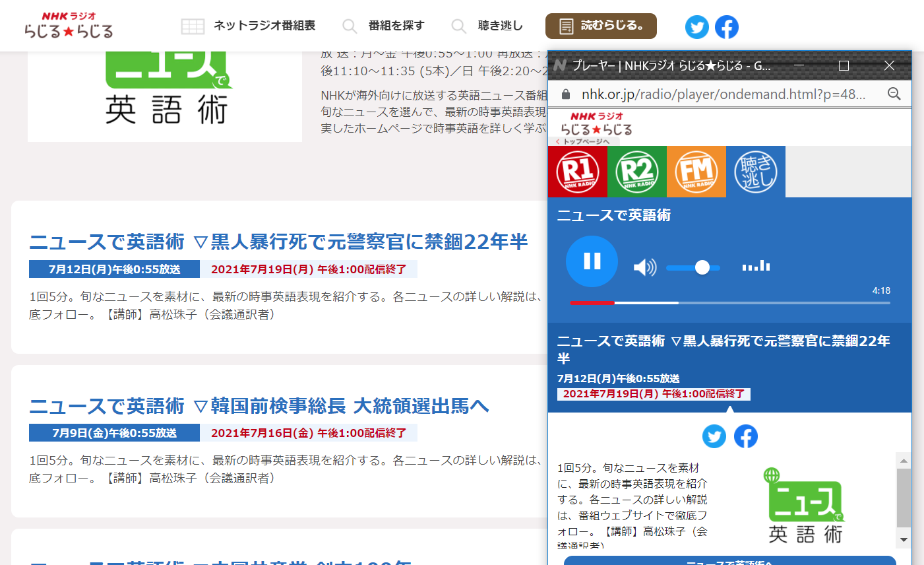Click the magnifier icon beside 番組を探す
Viewport: 924px width, 565px height.
(x=350, y=26)
